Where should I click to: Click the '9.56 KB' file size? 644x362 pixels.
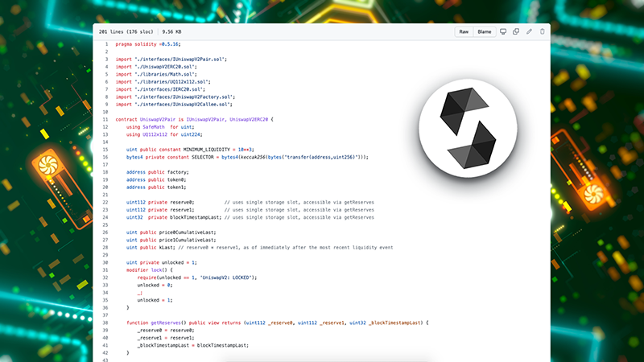(x=171, y=31)
